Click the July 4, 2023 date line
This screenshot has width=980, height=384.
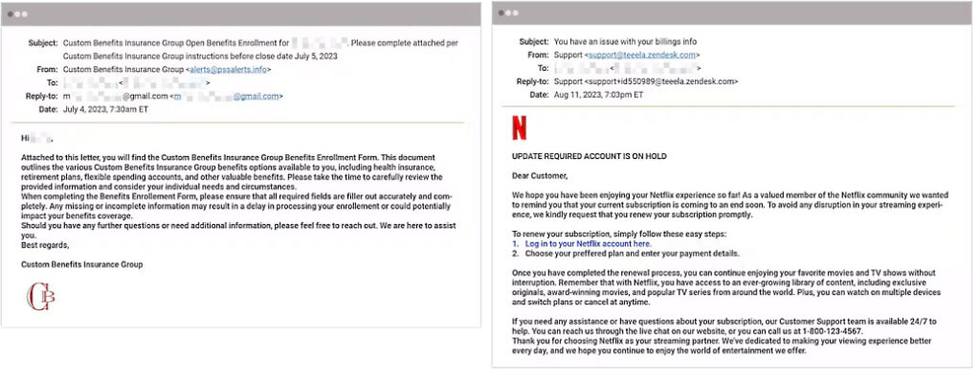(105, 110)
